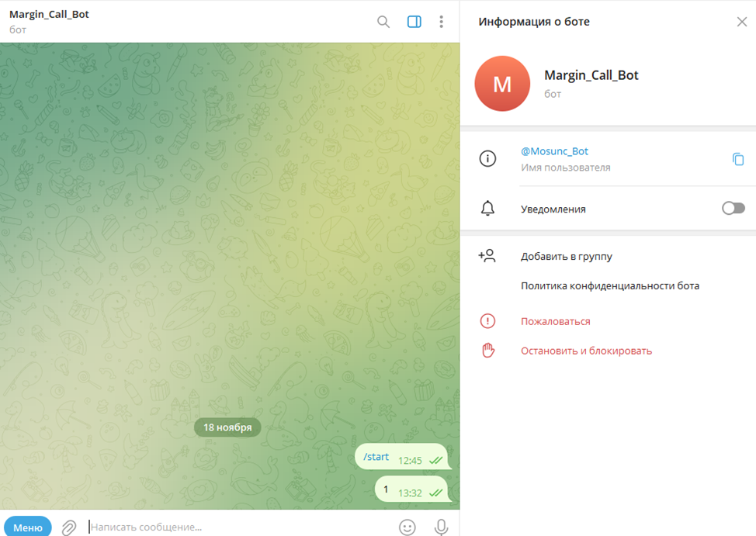Click the add-to-group person icon
Image resolution: width=756 pixels, height=536 pixels.
click(x=487, y=255)
